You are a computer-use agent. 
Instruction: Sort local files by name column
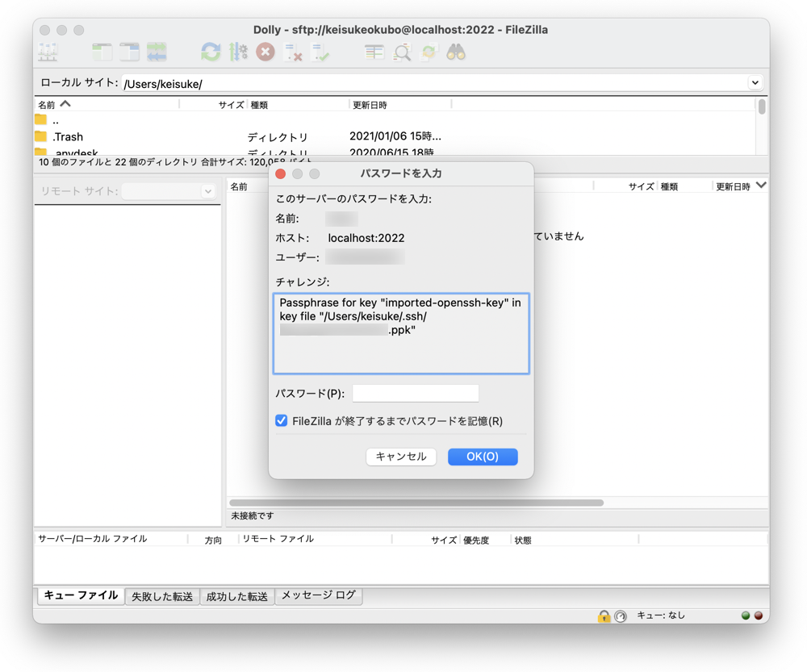pyautogui.click(x=107, y=104)
